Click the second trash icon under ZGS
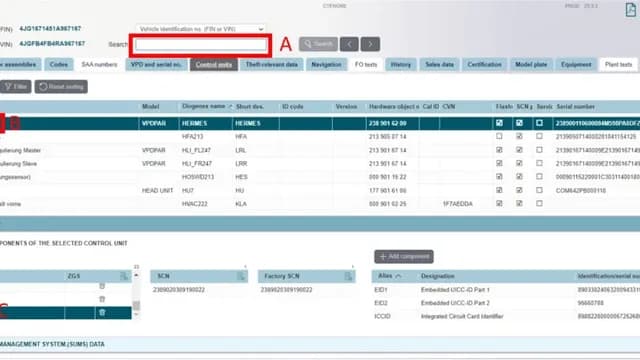The width and height of the screenshot is (640, 360). [x=102, y=299]
